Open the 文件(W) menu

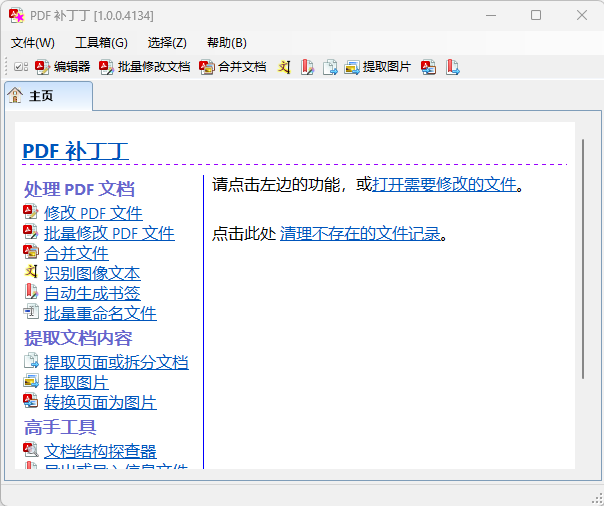tap(33, 43)
